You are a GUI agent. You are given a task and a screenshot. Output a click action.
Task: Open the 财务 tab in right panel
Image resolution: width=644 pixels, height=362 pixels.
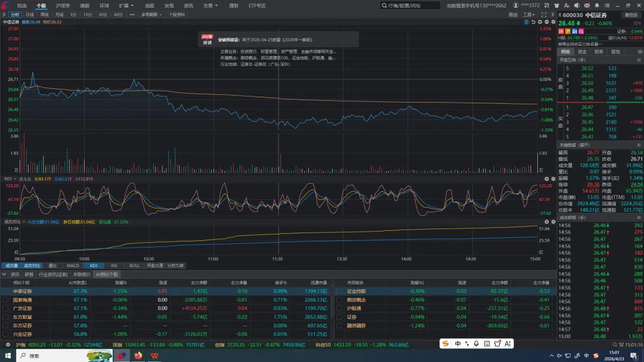(x=599, y=52)
